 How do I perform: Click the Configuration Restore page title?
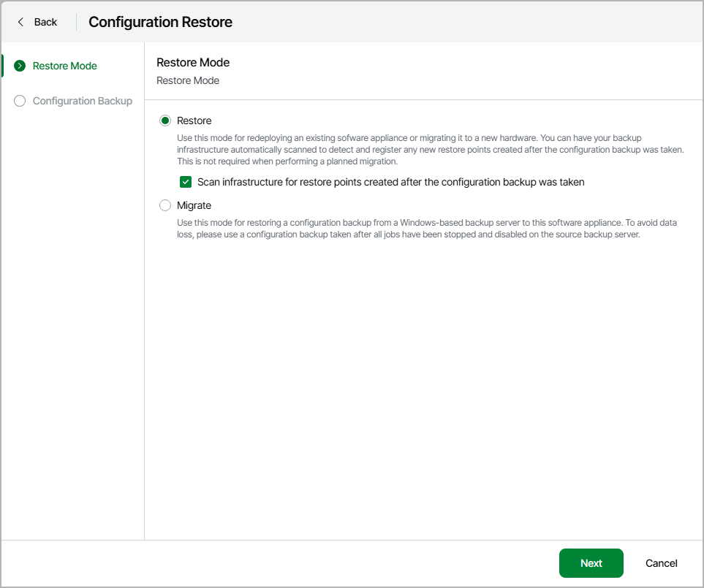160,22
